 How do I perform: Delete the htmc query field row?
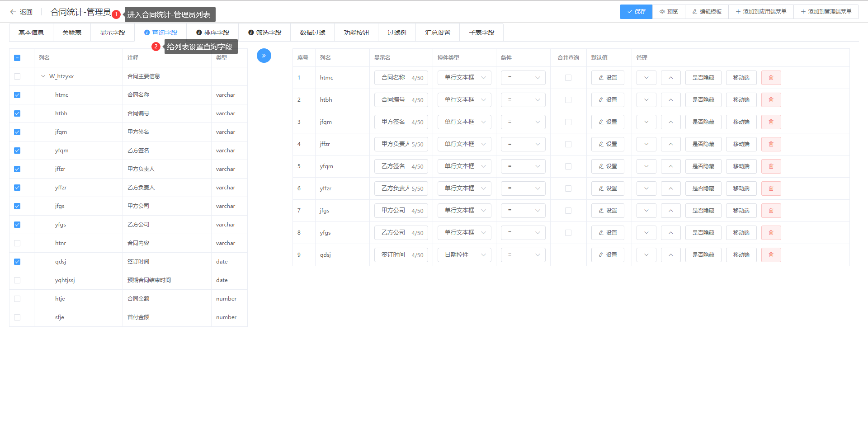click(x=771, y=78)
